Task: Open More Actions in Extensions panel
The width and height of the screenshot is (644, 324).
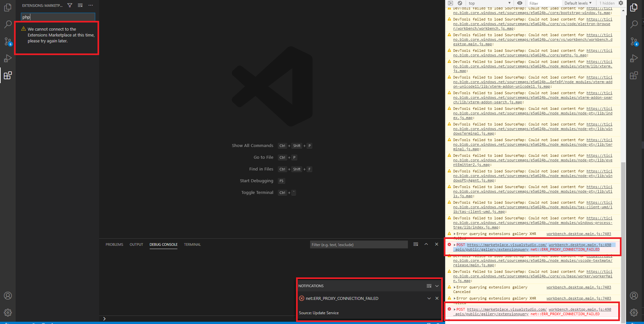Action: [90, 5]
